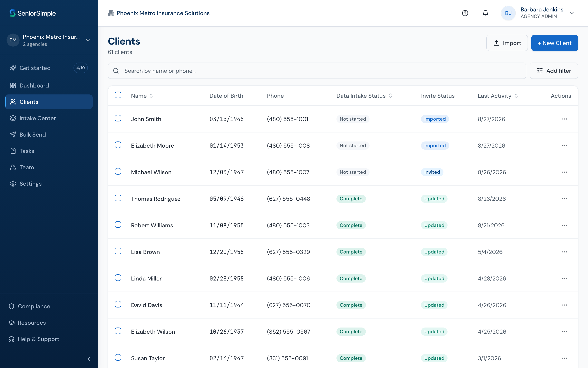Go to Dashboard
This screenshot has width=588, height=368.
[x=49, y=85]
